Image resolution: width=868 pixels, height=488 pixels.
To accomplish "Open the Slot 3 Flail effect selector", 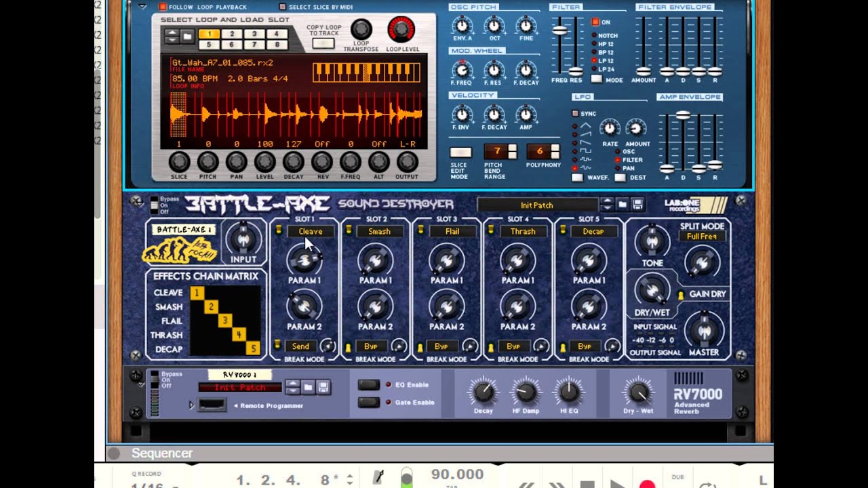I will click(452, 231).
